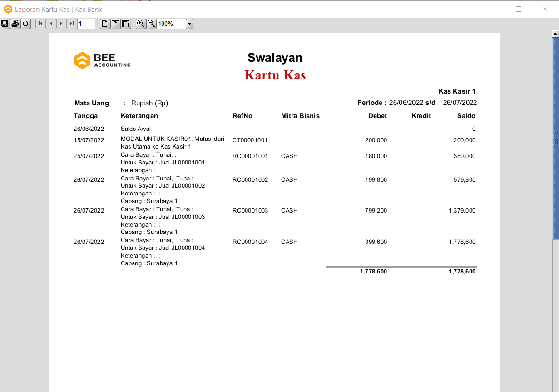Set view to fit page icon
This screenshot has height=392, width=559.
point(115,24)
